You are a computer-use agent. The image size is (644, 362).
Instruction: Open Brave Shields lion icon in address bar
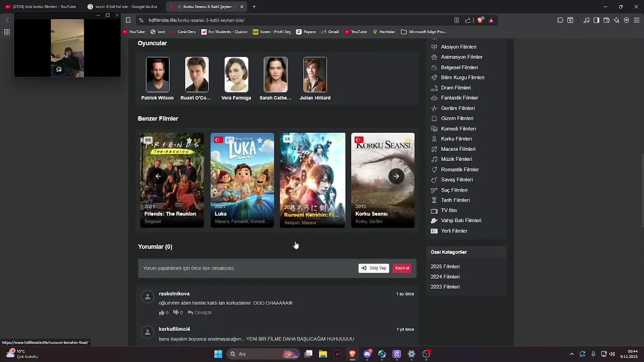coord(480,20)
